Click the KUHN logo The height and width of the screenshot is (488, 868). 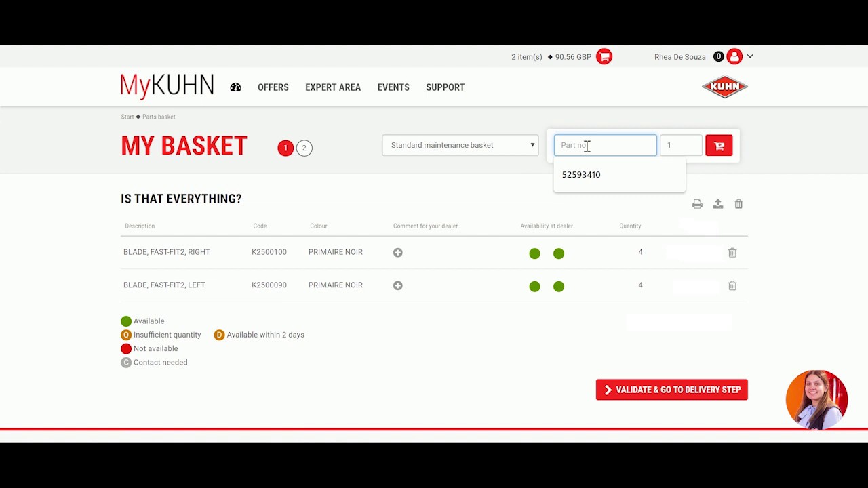(724, 86)
